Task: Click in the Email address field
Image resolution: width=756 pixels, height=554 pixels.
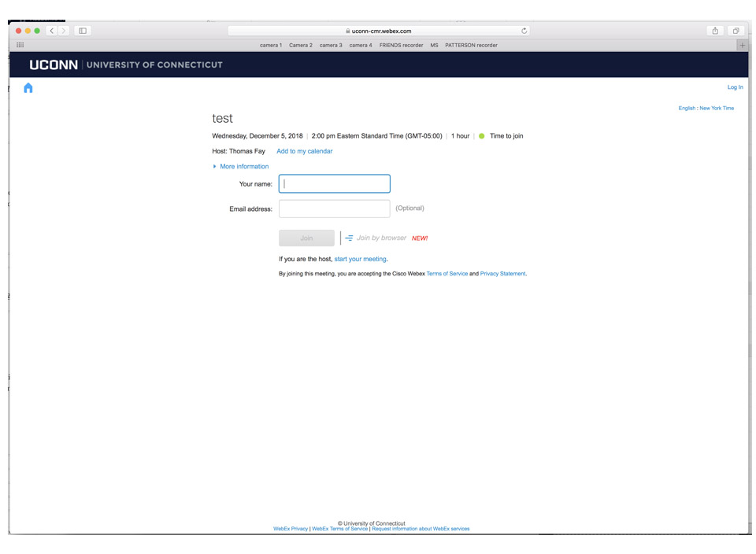Action: tap(335, 209)
